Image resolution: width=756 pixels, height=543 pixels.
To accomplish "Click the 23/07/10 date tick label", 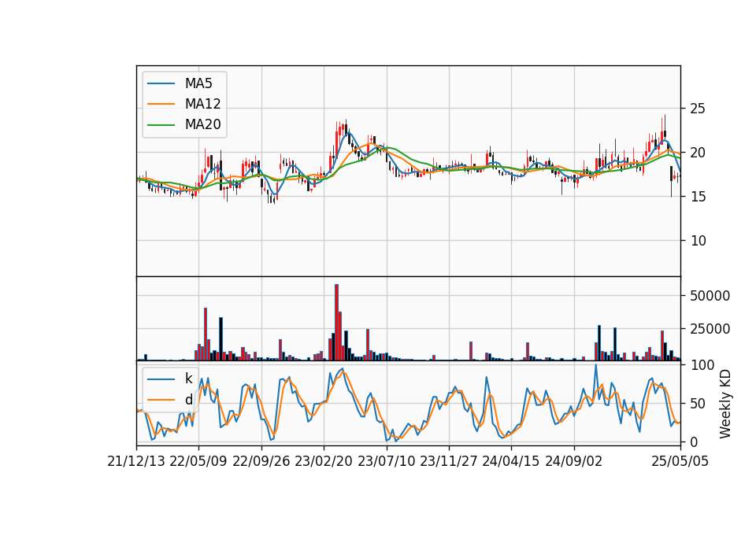I will tap(386, 461).
